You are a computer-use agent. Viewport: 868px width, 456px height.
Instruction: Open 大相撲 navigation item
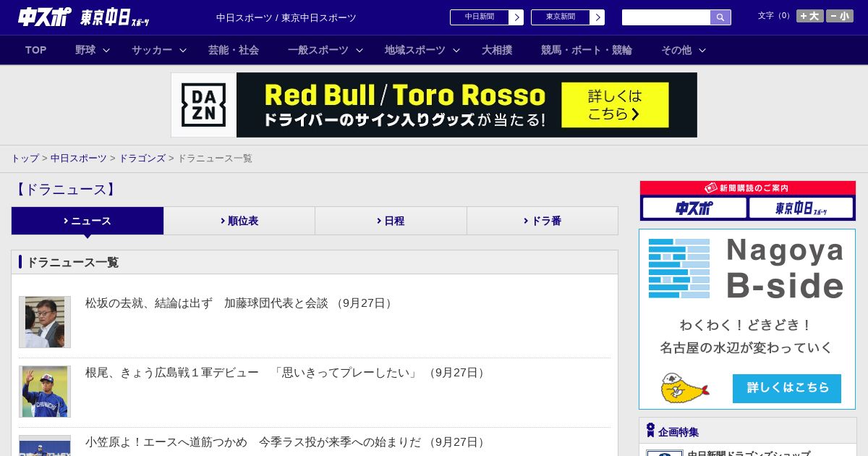[497, 50]
